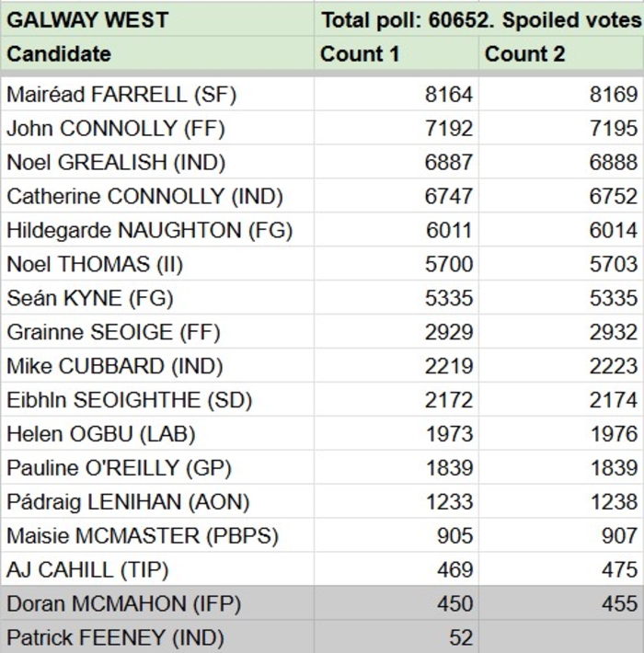Viewport: 644px width, 653px height.
Task: Click the Pauline O'REILLY (GP) cell
Action: [156, 468]
